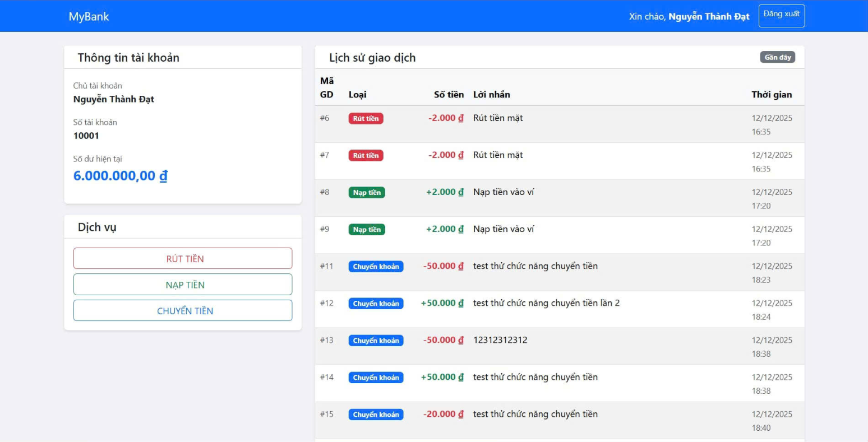The height and width of the screenshot is (442, 868).
Task: Click the Chuyển khoản badge on transaction #11
Action: coord(376,267)
